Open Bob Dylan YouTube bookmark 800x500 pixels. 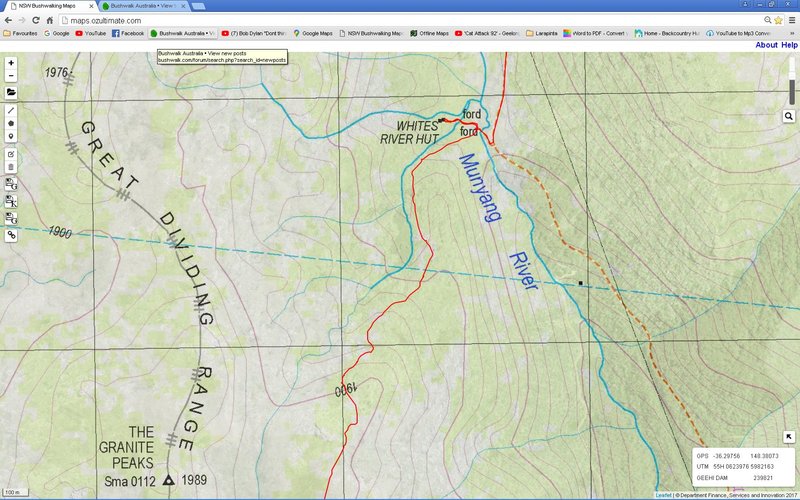click(x=254, y=33)
